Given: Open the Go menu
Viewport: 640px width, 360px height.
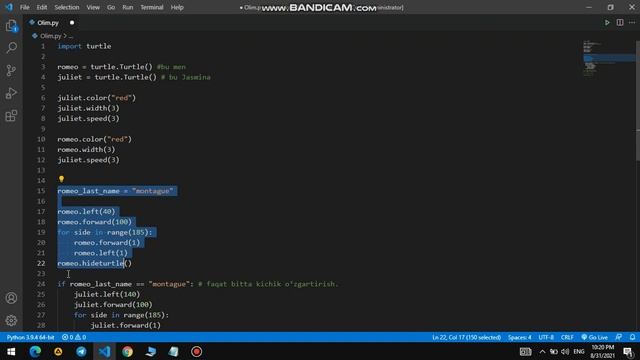Looking at the screenshot, I should (111, 7).
